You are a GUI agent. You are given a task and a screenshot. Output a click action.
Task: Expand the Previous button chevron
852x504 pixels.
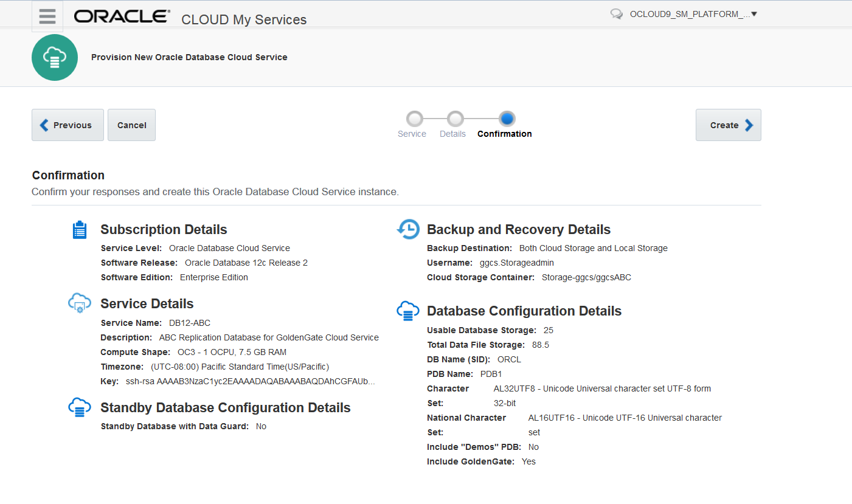click(43, 125)
